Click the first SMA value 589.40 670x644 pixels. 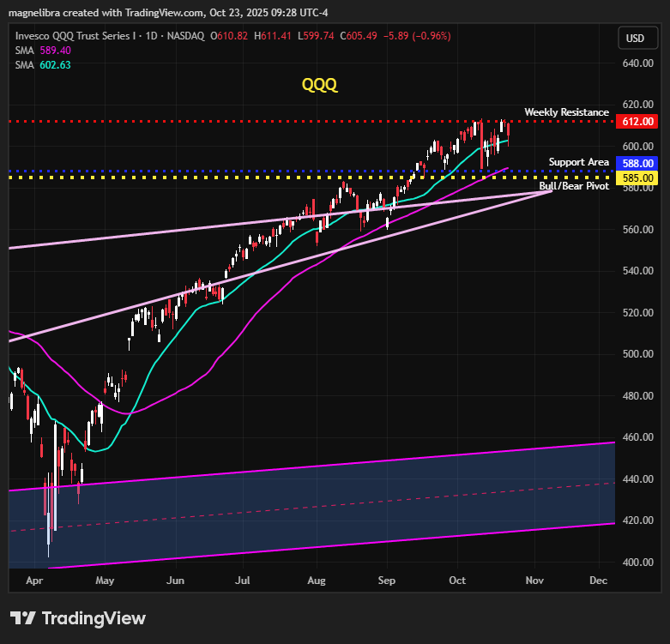(55, 51)
